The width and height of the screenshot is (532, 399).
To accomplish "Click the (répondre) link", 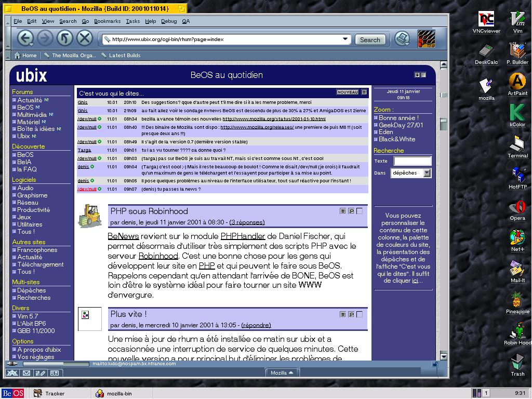I will click(x=256, y=325).
